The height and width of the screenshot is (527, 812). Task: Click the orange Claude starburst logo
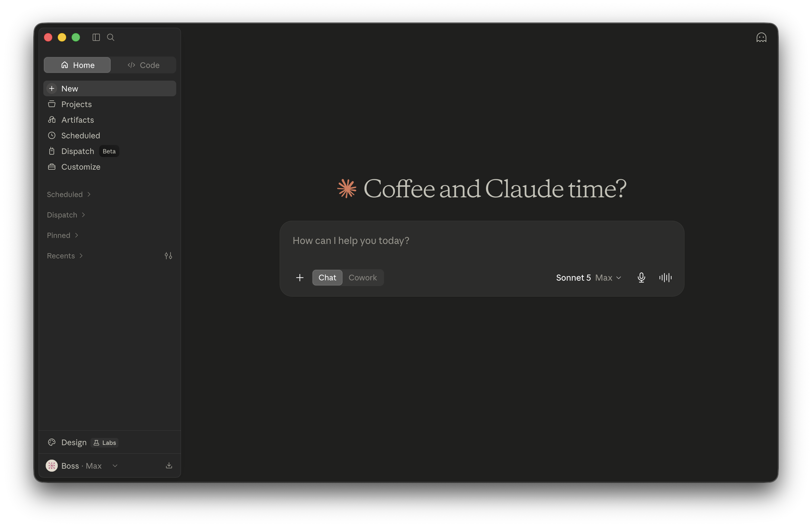(x=347, y=188)
